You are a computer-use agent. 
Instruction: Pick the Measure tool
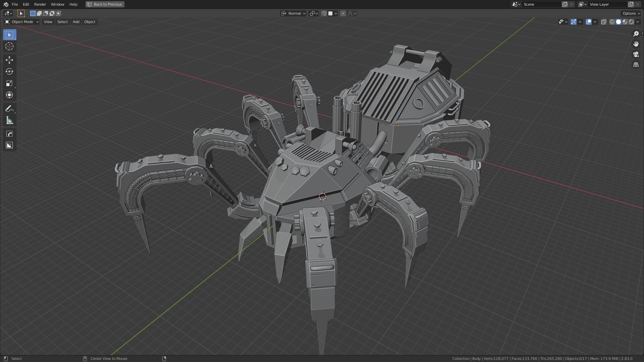click(9, 120)
